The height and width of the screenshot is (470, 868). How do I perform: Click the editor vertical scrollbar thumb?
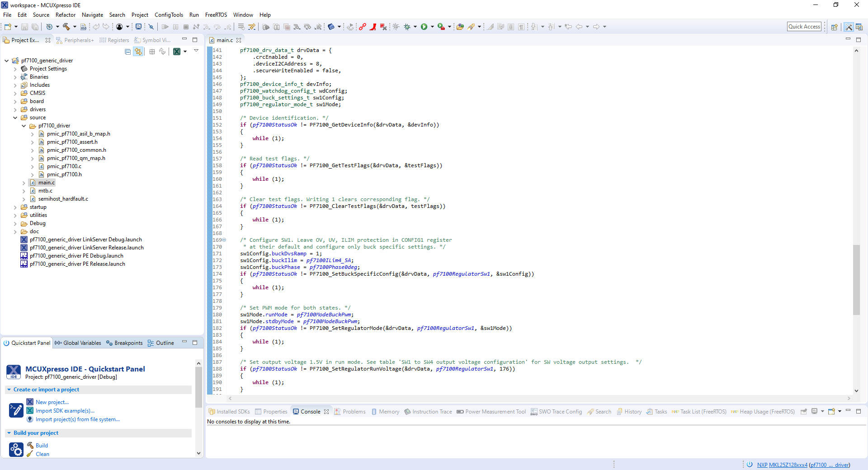click(856, 279)
